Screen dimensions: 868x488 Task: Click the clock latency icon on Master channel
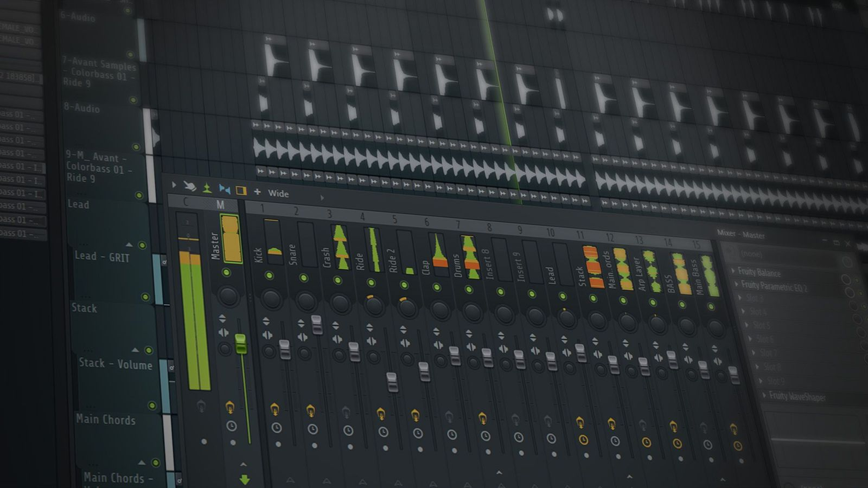tap(231, 426)
